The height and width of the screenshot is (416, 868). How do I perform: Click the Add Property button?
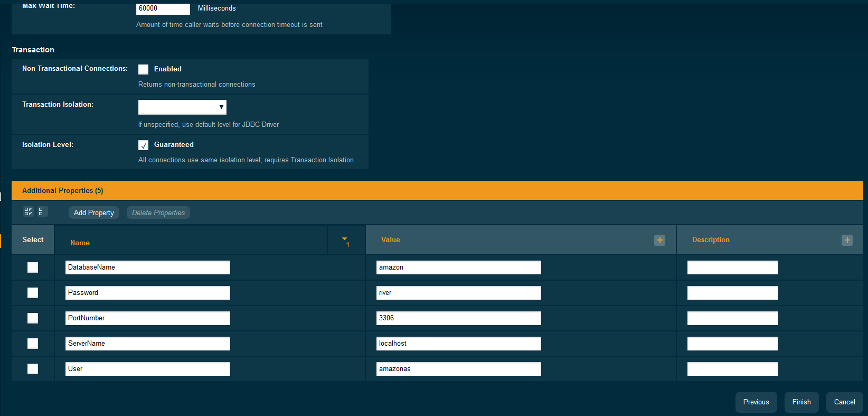pos(94,212)
